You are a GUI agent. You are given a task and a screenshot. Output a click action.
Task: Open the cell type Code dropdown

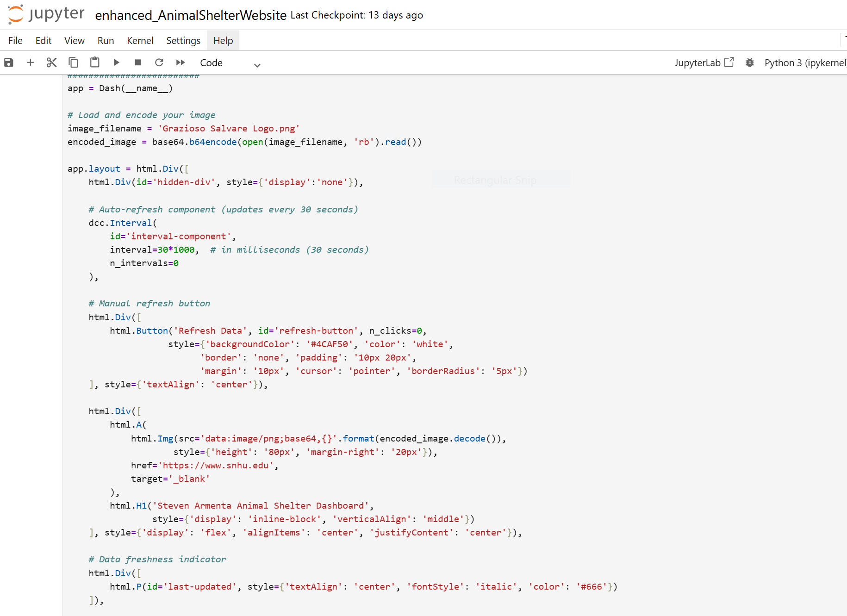(230, 63)
